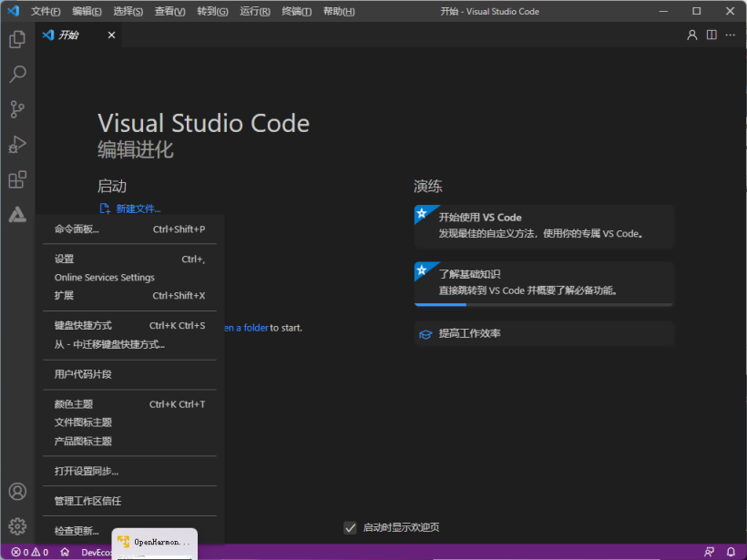Click the 新建文件... link
Image resolution: width=747 pixels, height=560 pixels.
click(138, 209)
